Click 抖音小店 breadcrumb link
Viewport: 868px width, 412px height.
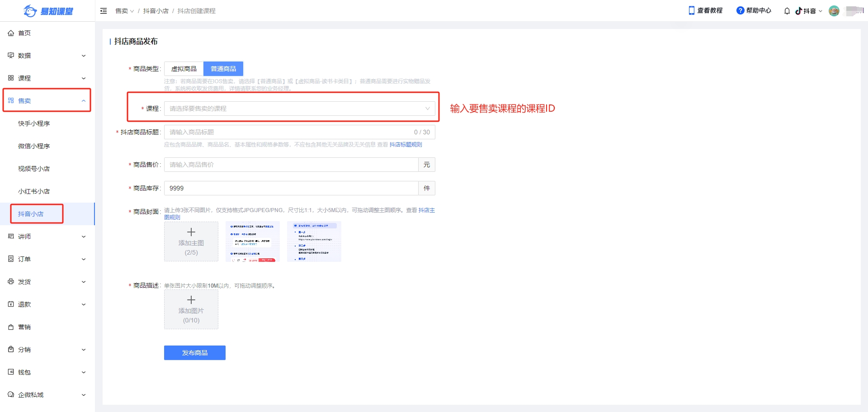[x=156, y=11]
